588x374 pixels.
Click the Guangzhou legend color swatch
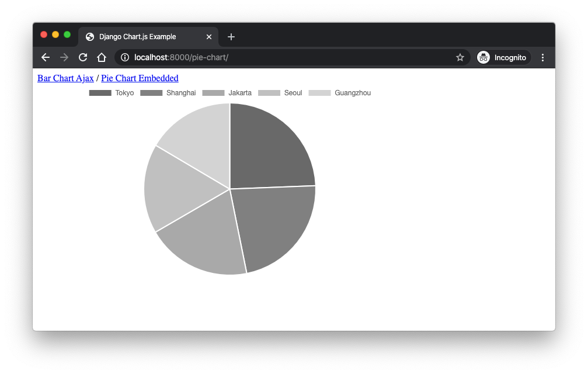click(319, 92)
